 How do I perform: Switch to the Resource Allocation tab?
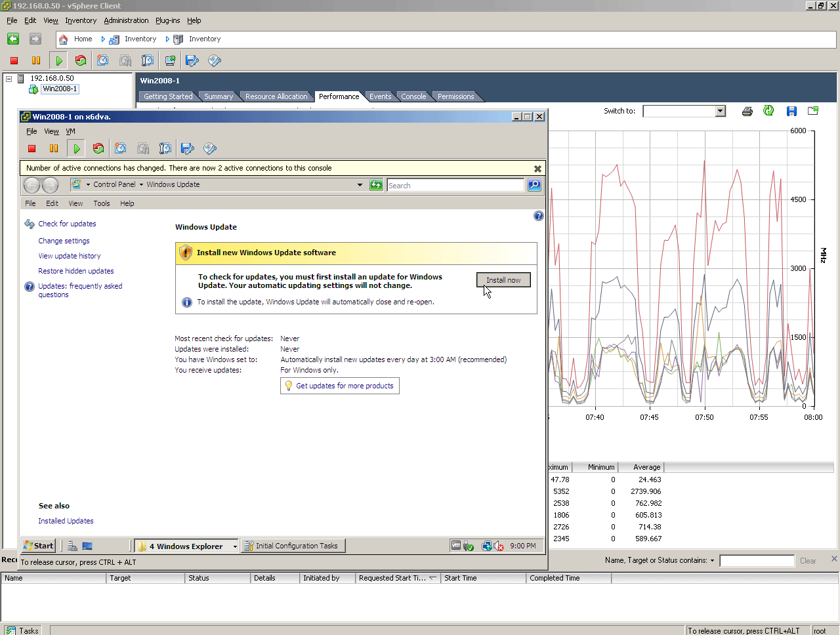(x=276, y=96)
